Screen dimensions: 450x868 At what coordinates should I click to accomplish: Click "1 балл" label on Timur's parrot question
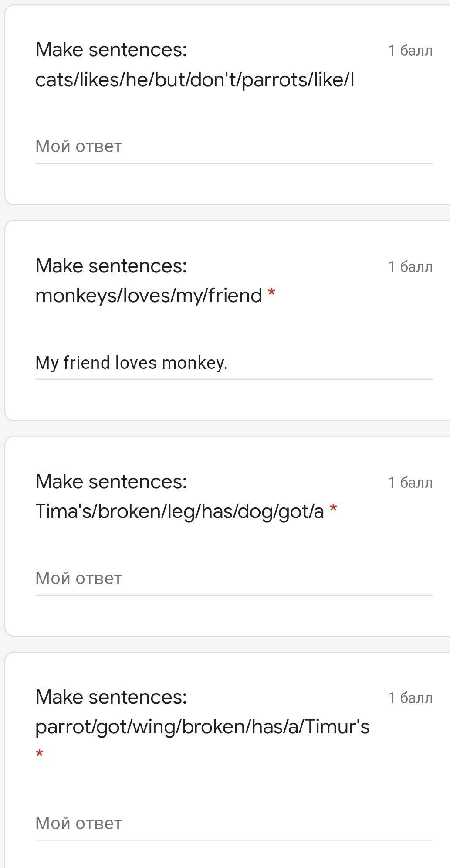click(x=410, y=698)
